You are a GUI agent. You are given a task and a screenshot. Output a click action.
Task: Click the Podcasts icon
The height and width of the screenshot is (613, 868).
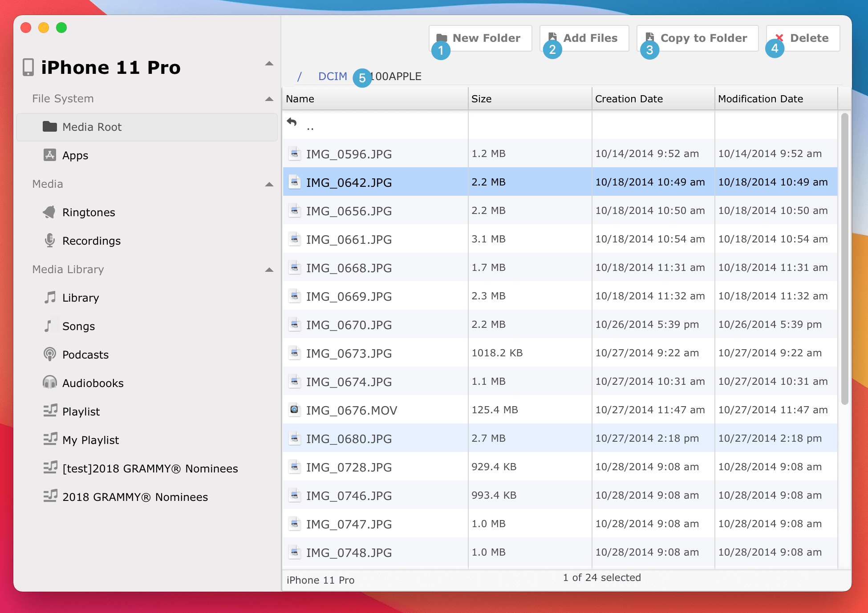click(x=49, y=354)
